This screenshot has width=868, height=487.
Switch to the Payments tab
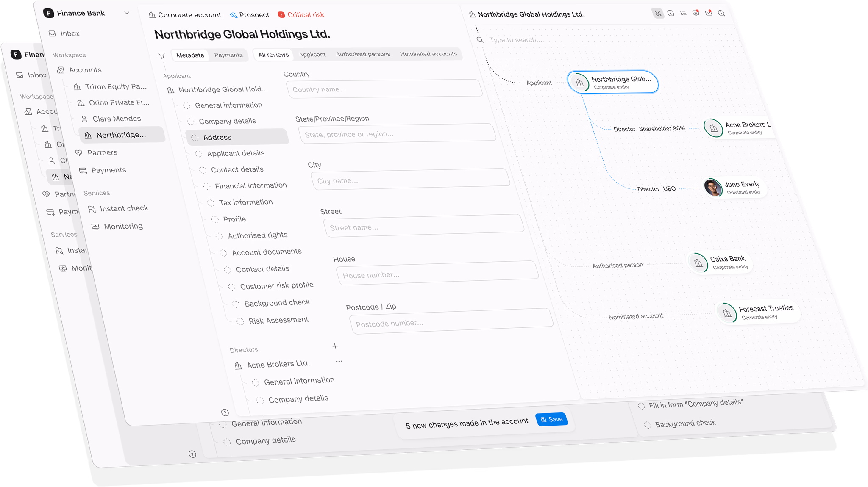coord(228,55)
